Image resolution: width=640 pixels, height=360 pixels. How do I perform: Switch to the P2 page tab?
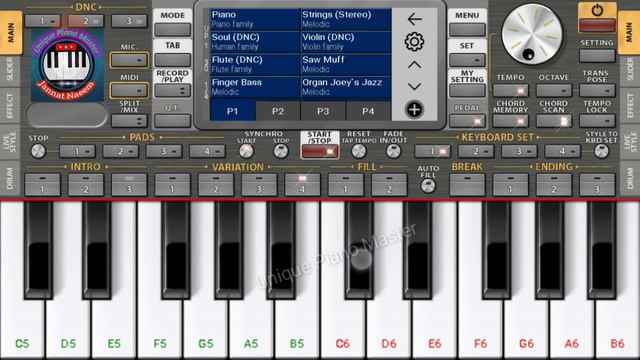(278, 111)
